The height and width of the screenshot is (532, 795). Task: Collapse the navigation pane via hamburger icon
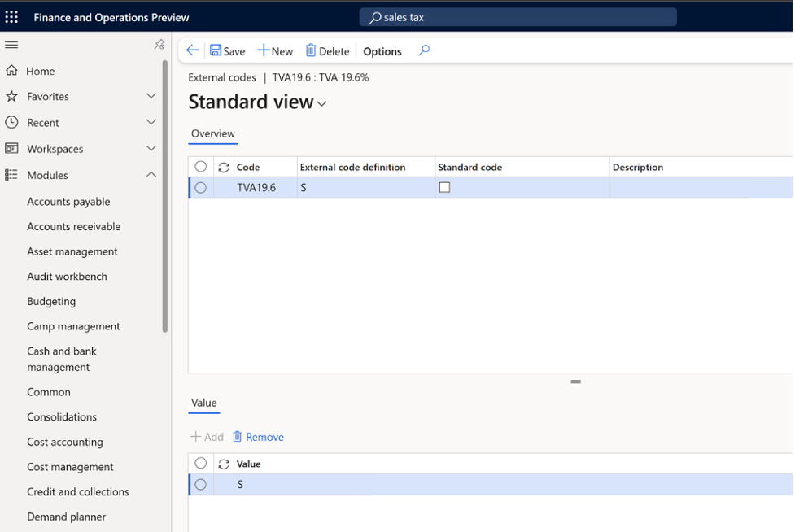11,45
